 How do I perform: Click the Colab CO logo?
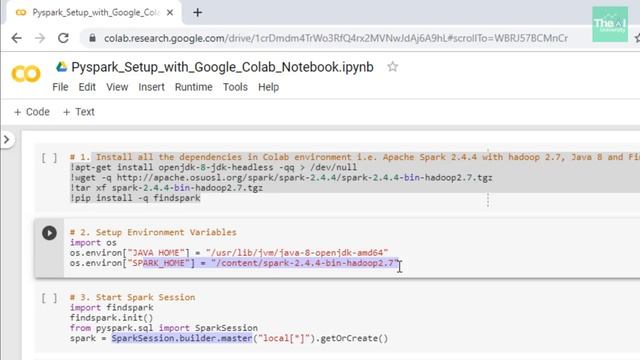pos(26,74)
